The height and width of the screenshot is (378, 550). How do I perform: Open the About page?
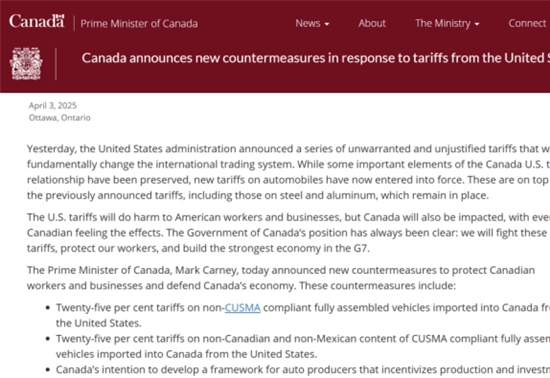coord(372,23)
